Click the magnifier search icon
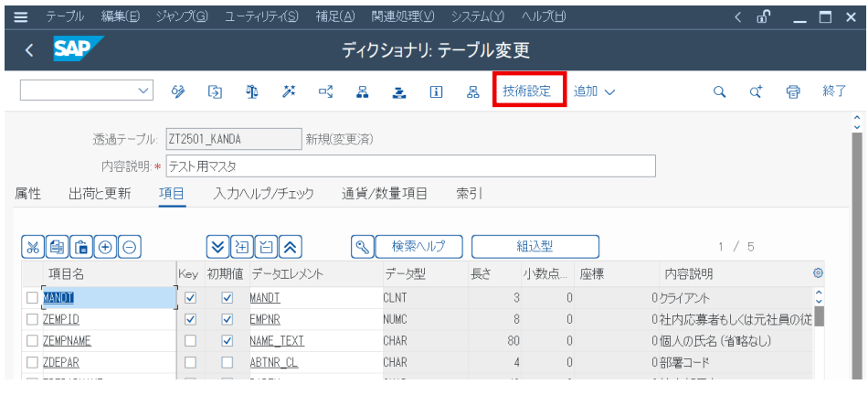Image resolution: width=868 pixels, height=395 pixels. [x=719, y=92]
